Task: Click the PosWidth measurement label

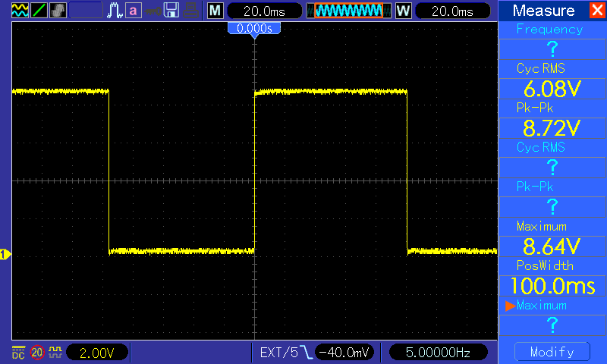Action: (x=545, y=265)
